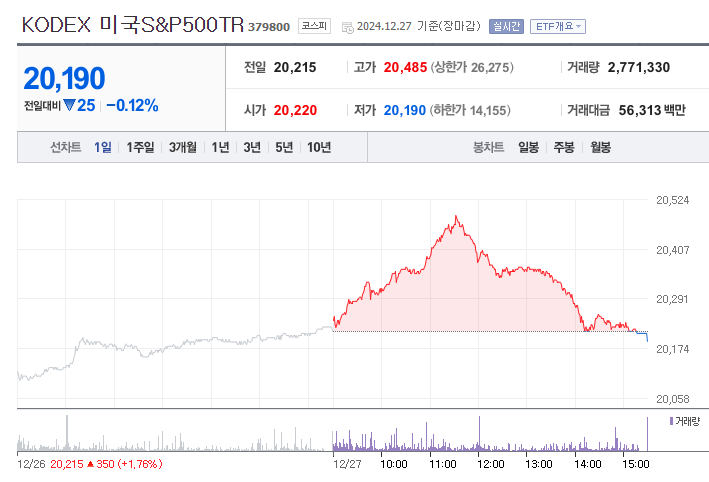The height and width of the screenshot is (482, 709).
Task: Click the 10:00 time axis label
Action: click(x=394, y=464)
